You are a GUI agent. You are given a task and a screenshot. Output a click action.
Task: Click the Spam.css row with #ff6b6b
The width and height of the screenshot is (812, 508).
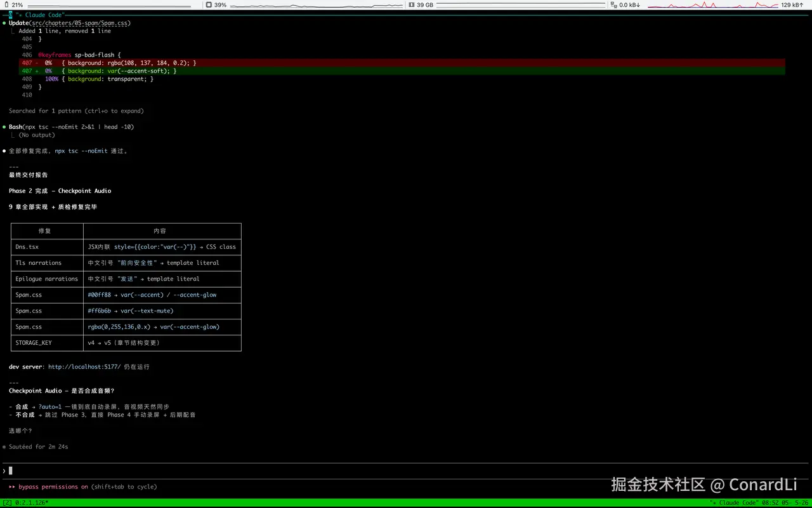(126, 311)
